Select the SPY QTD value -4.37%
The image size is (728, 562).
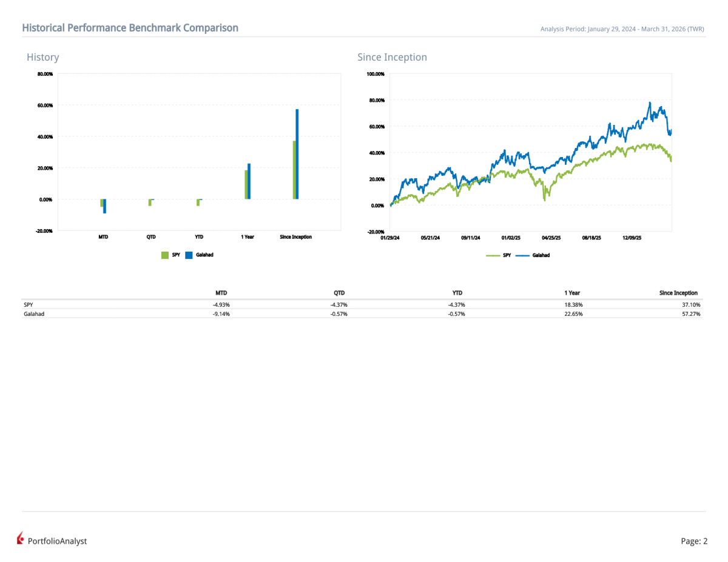click(339, 304)
